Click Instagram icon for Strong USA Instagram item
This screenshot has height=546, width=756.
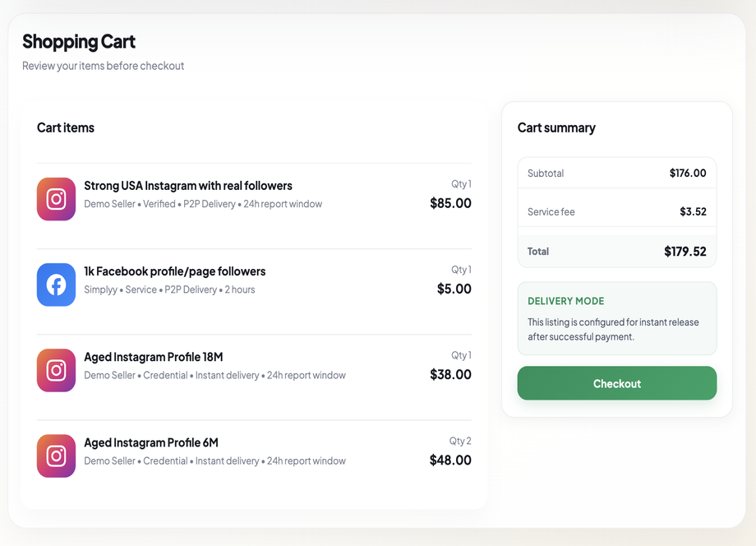point(56,199)
